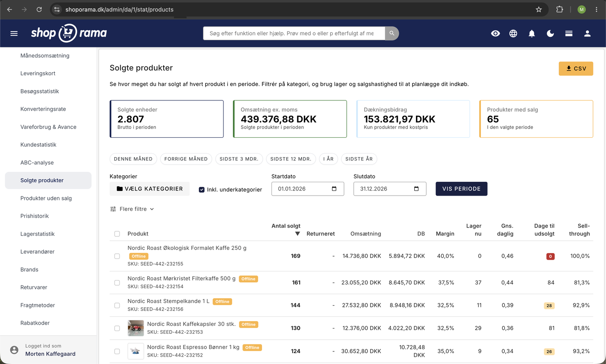
Task: Click the Vis periode button
Action: point(461,189)
